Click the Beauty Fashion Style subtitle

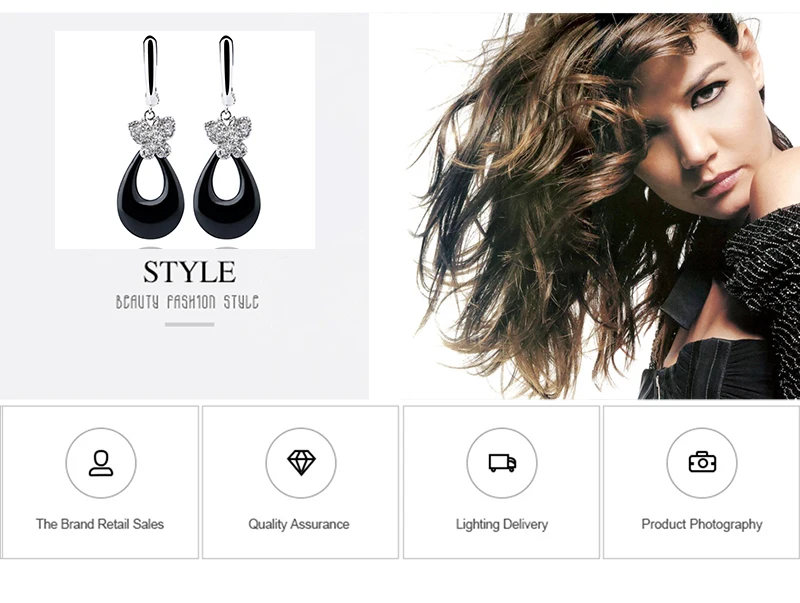pos(187,302)
